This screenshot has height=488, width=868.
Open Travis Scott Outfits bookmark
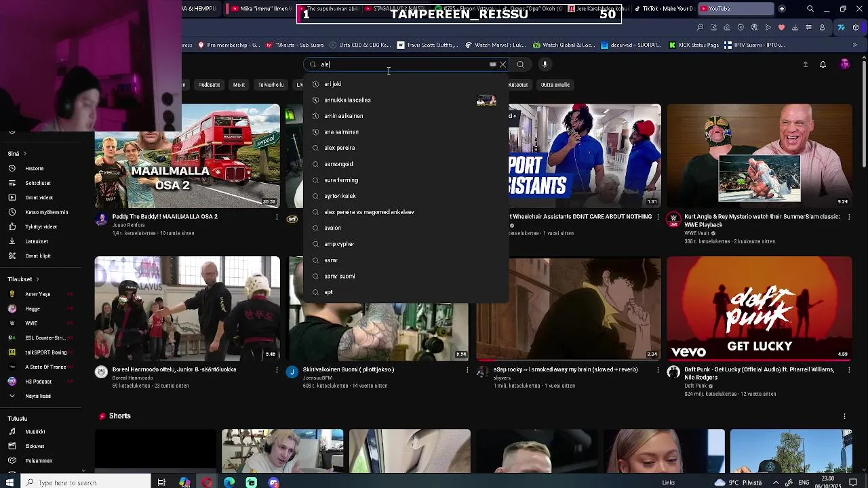[427, 45]
